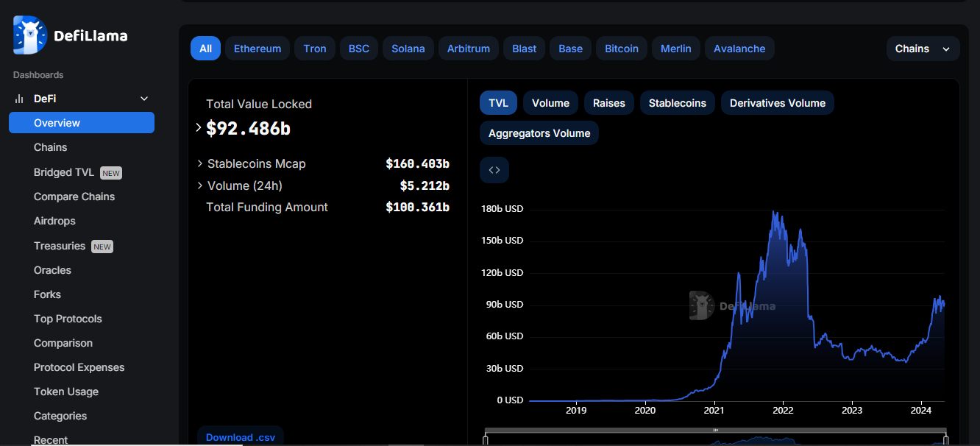The height and width of the screenshot is (446, 980).
Task: Filter by Blast chain
Action: coord(525,49)
